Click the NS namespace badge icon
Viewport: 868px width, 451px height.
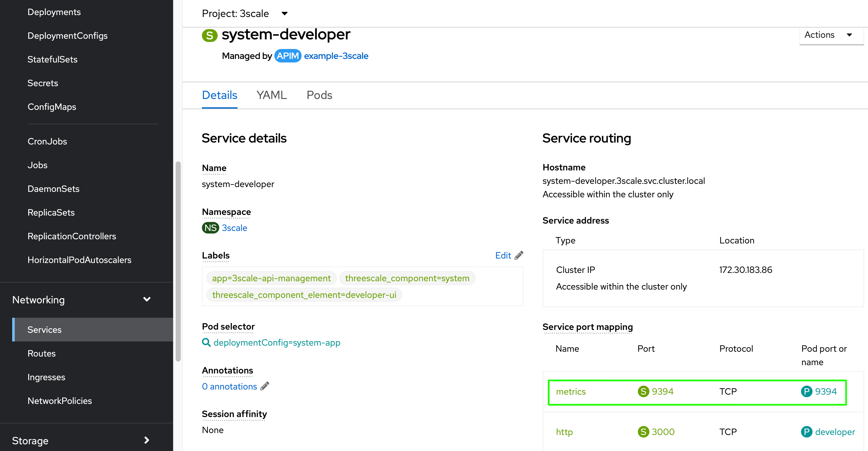210,228
